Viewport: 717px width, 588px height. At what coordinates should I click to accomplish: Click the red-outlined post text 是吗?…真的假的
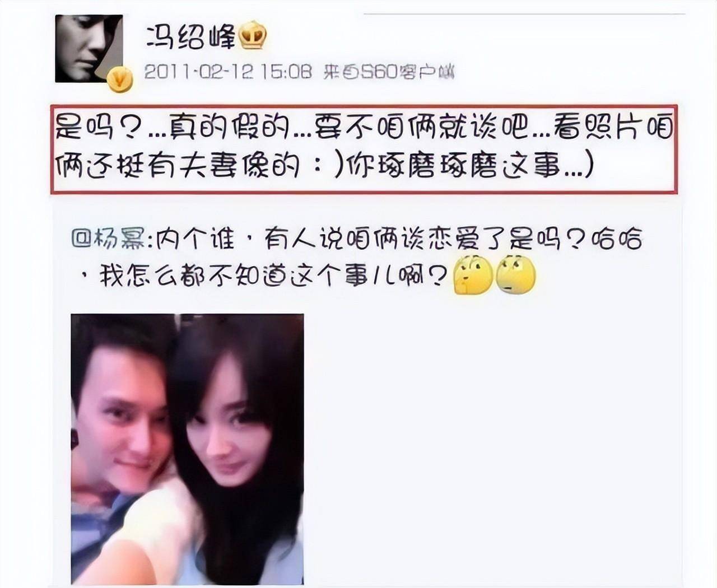click(x=364, y=149)
